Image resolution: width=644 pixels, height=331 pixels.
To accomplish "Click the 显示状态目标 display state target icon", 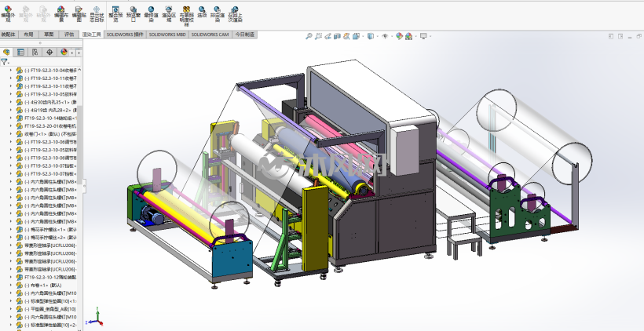I will pyautogui.click(x=97, y=13).
